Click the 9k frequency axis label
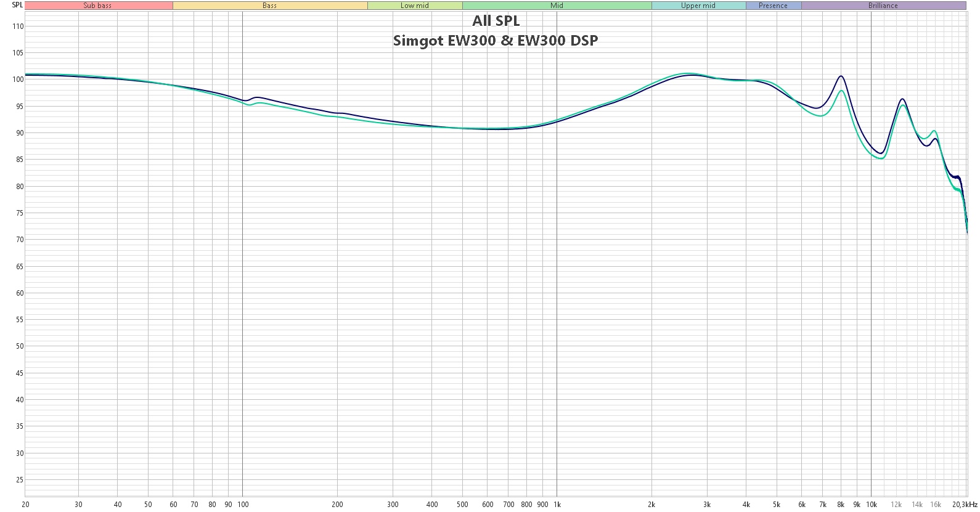Screen dimensions: 980x512 [x=857, y=505]
